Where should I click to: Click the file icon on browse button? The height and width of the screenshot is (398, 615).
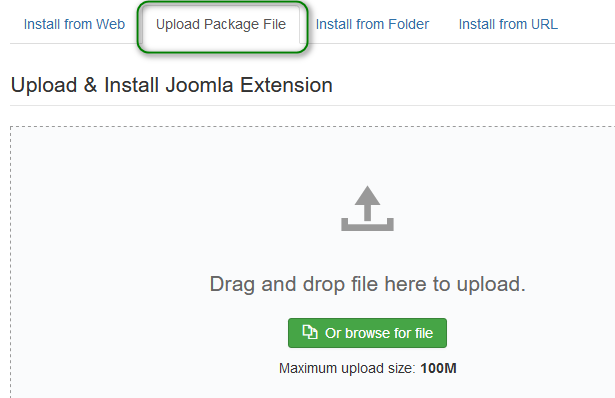tap(310, 332)
